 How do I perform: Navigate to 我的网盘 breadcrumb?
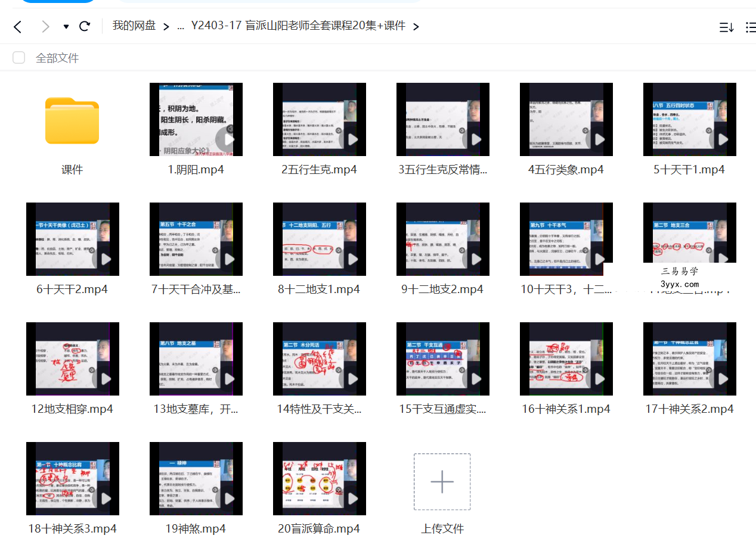click(x=134, y=26)
